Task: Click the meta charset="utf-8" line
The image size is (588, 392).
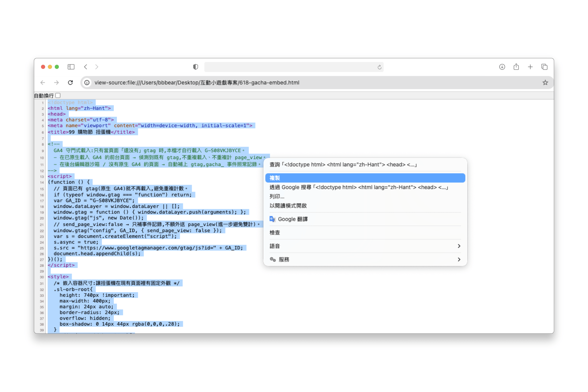Action: click(x=81, y=120)
